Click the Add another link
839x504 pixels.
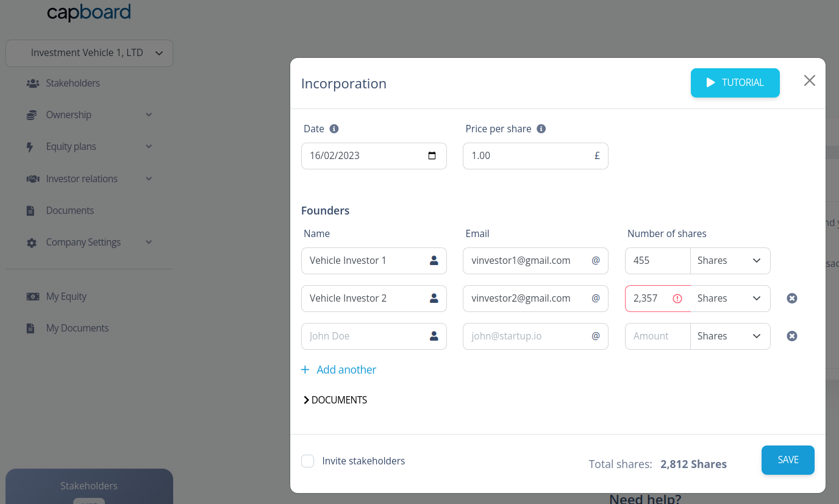click(x=338, y=369)
